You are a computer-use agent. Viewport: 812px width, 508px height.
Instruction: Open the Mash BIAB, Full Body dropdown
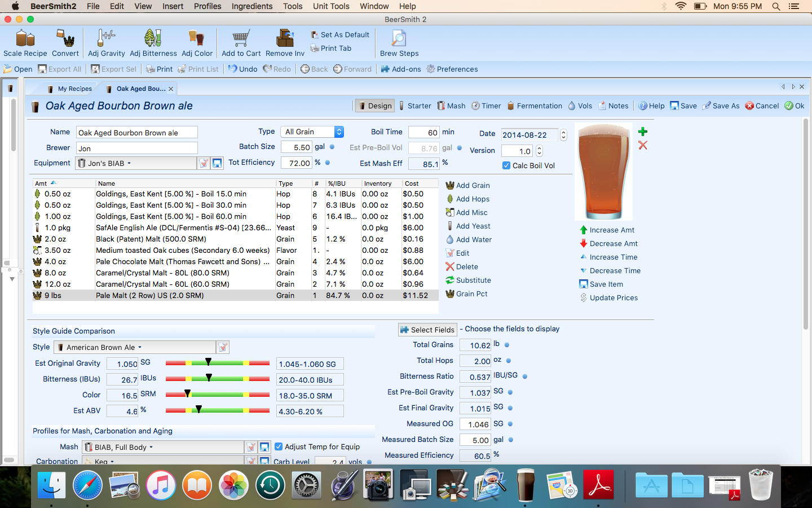pos(163,447)
